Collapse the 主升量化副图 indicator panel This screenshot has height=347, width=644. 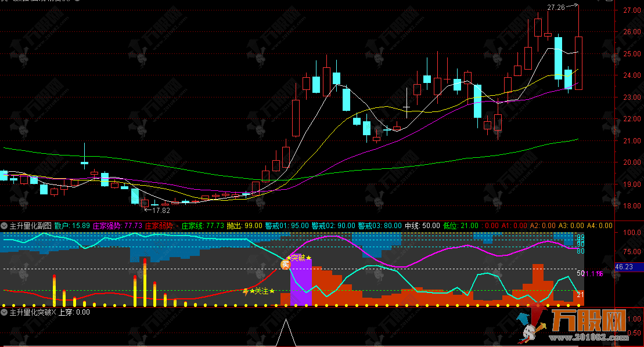pyautogui.click(x=5, y=226)
